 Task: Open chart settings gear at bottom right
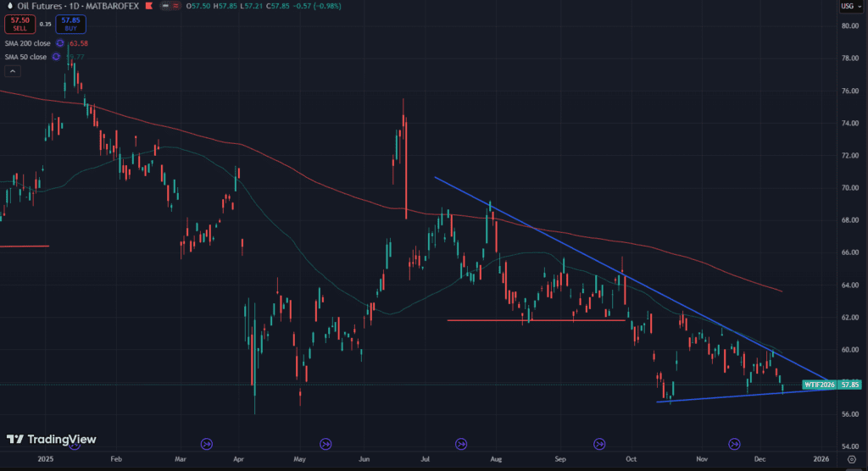[851, 458]
